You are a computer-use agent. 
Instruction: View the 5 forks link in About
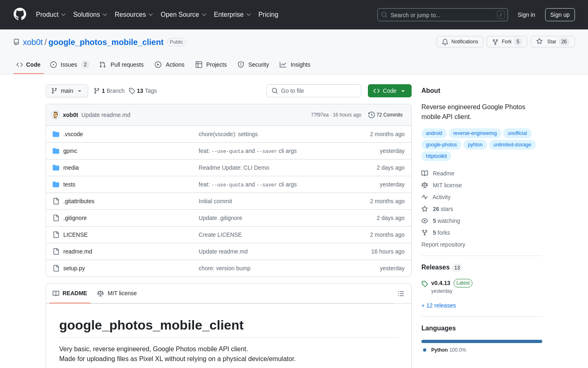pyautogui.click(x=436, y=233)
